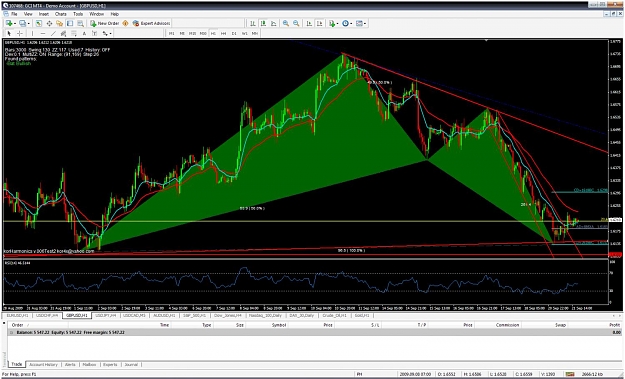Open the Templates icon
This screenshot has width=625, height=379.
(x=359, y=24)
